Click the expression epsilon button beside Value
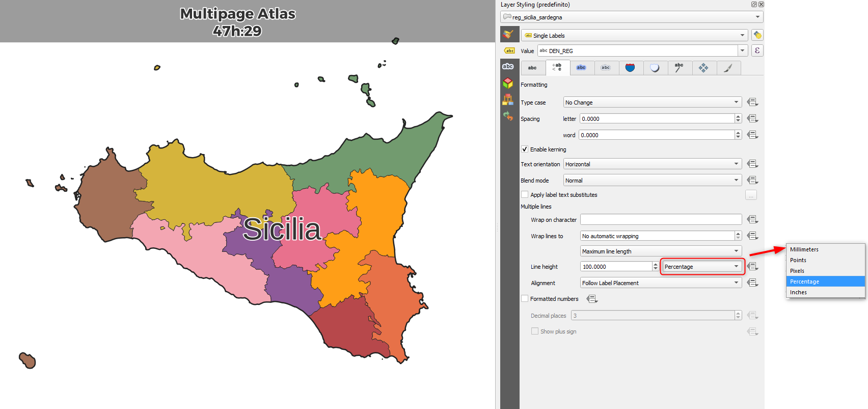 pyautogui.click(x=757, y=50)
